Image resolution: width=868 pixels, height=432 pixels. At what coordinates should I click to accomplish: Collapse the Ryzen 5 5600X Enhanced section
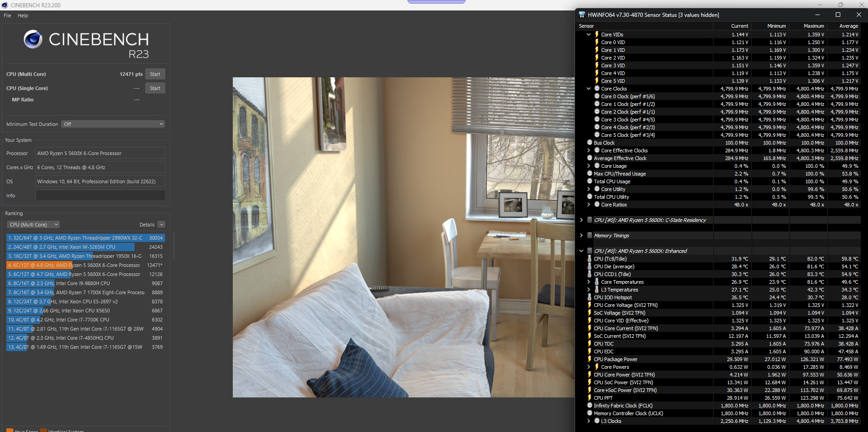point(581,251)
